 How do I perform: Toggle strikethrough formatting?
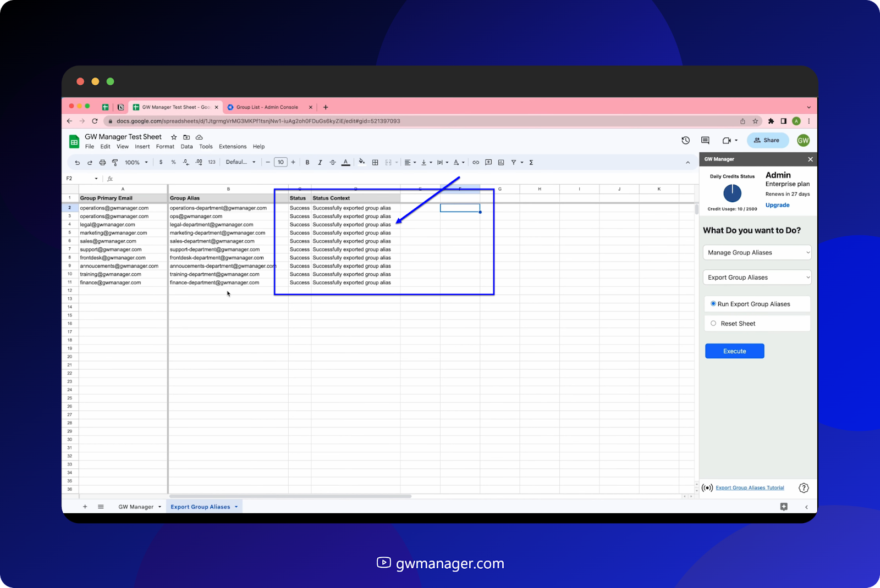333,163
